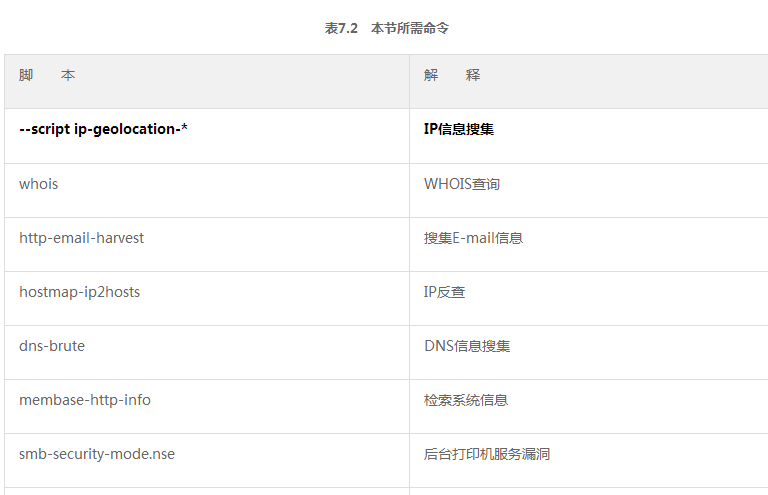Click the 释 character in explanation header
This screenshot has width=768, height=495.
(x=473, y=75)
